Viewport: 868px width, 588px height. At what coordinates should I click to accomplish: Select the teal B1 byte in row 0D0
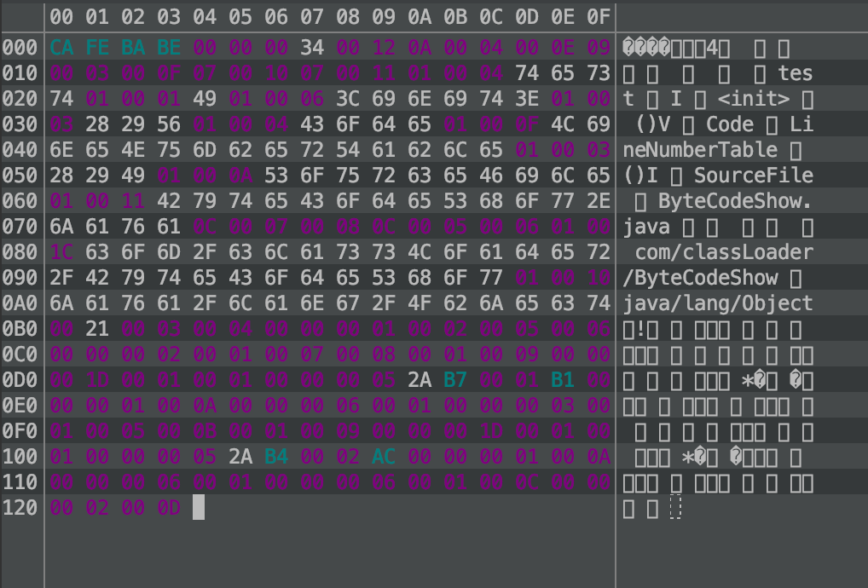point(563,379)
